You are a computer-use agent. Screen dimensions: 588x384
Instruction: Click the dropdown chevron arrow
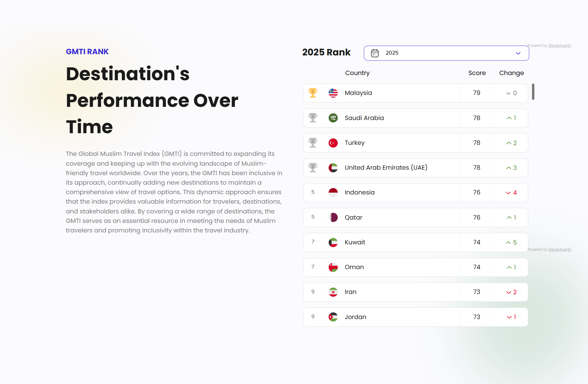[x=518, y=53]
